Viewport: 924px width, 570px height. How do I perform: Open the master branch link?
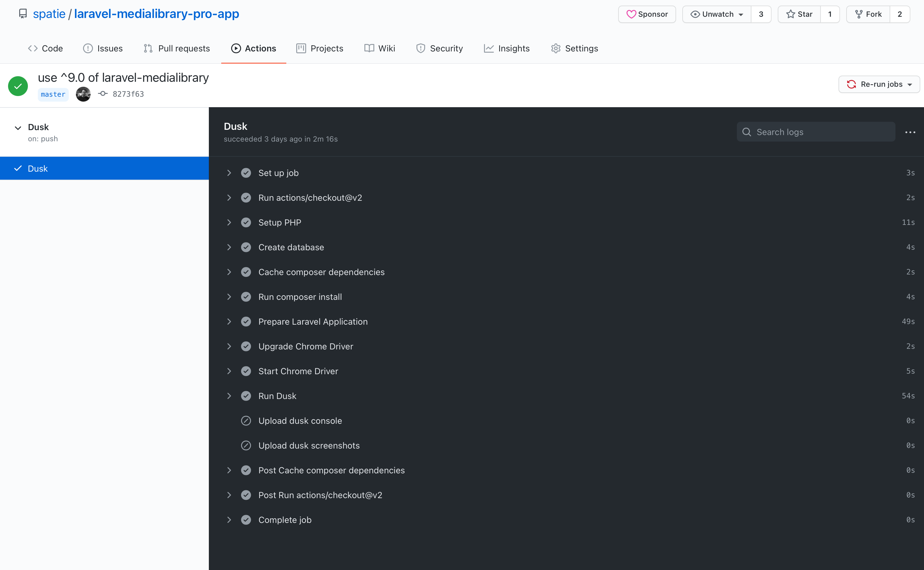[x=53, y=94]
